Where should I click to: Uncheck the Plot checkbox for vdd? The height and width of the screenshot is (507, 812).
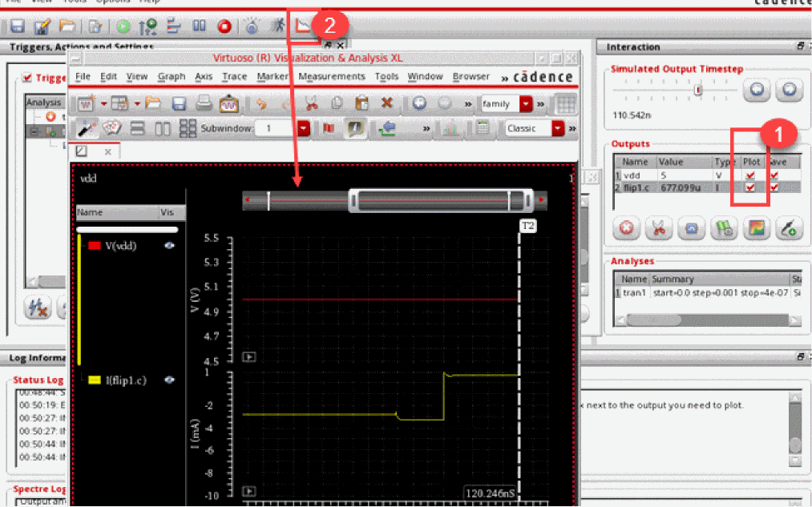(x=750, y=175)
